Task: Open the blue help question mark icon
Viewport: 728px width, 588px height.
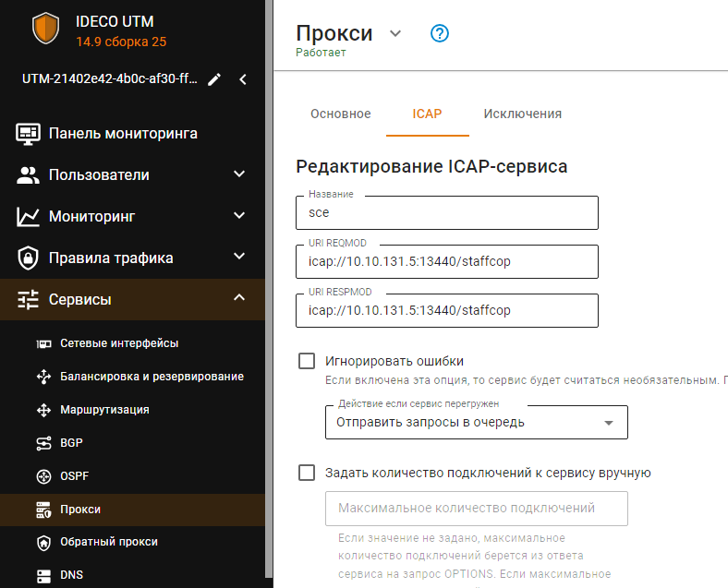Action: 440,34
